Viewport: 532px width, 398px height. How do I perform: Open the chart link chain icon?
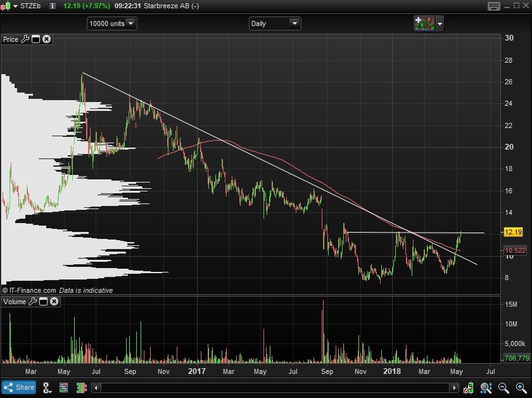click(47, 387)
